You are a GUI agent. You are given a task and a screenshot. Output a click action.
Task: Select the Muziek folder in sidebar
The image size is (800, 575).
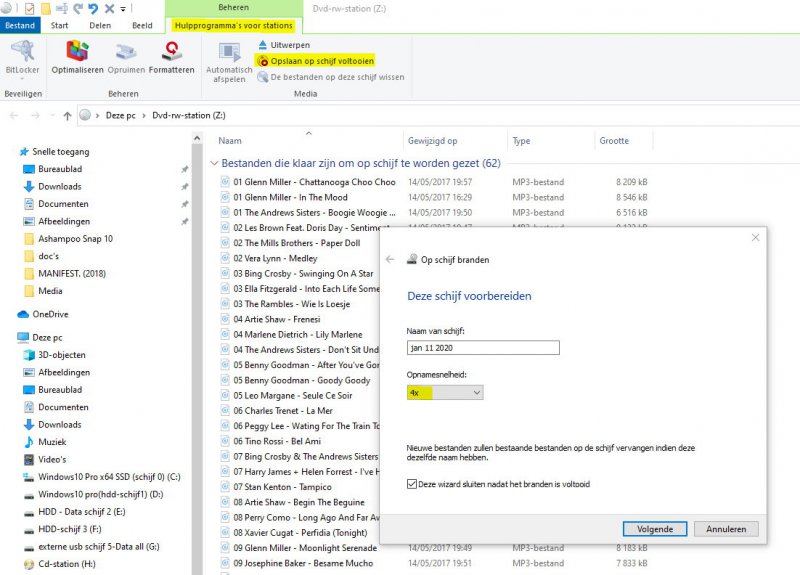coord(52,441)
